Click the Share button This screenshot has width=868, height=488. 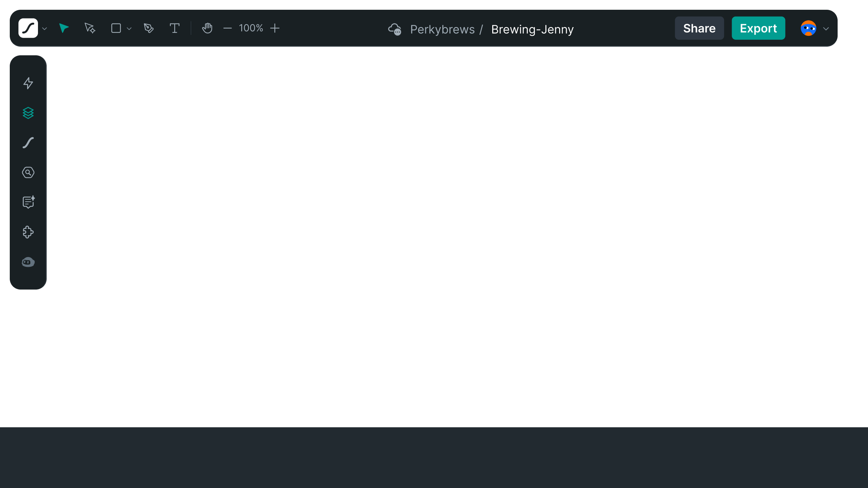coord(699,28)
